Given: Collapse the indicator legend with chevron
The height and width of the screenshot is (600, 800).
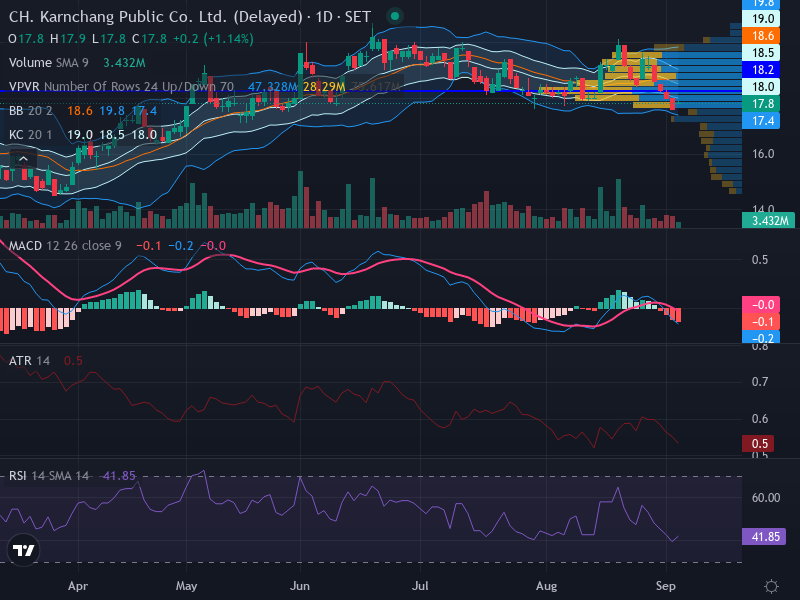Looking at the screenshot, I should (23, 159).
